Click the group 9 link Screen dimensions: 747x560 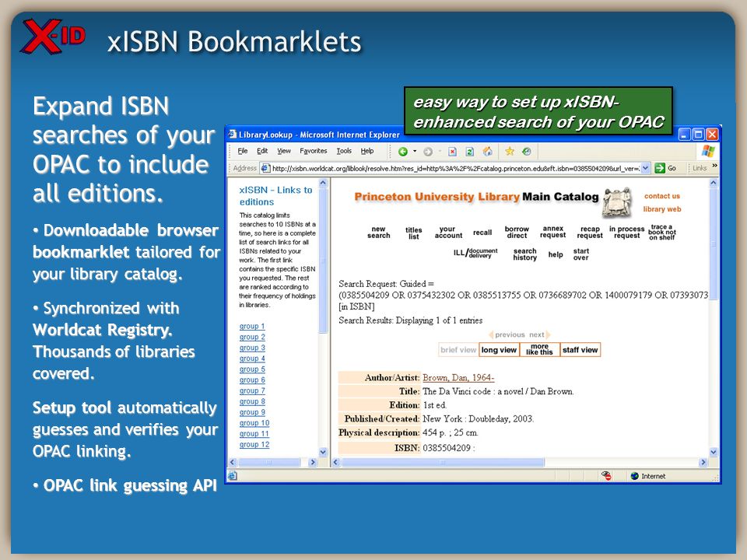tap(252, 412)
